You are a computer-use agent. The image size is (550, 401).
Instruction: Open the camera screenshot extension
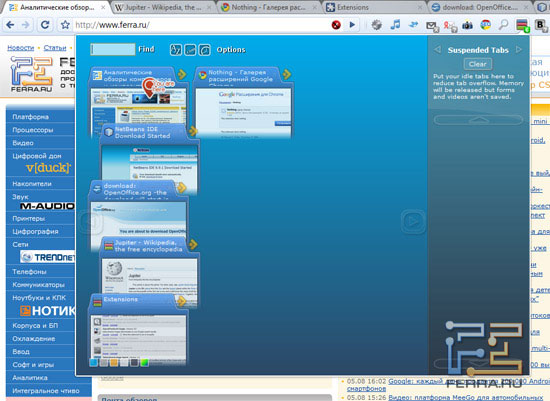tap(467, 25)
